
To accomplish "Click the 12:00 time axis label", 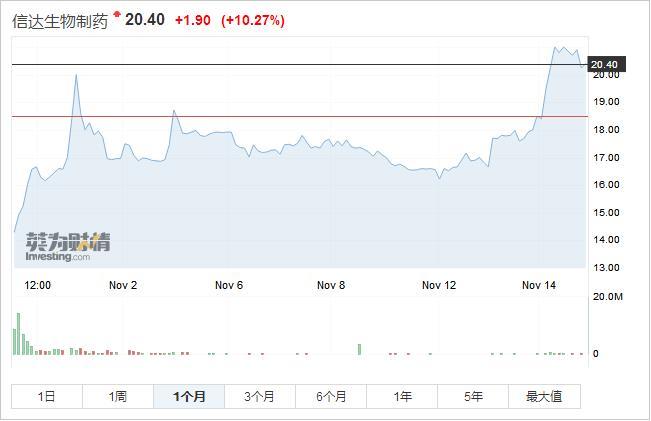I will click(x=38, y=285).
